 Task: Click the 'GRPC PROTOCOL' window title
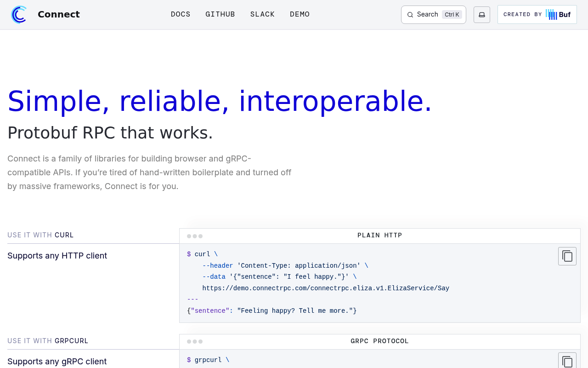(x=380, y=341)
